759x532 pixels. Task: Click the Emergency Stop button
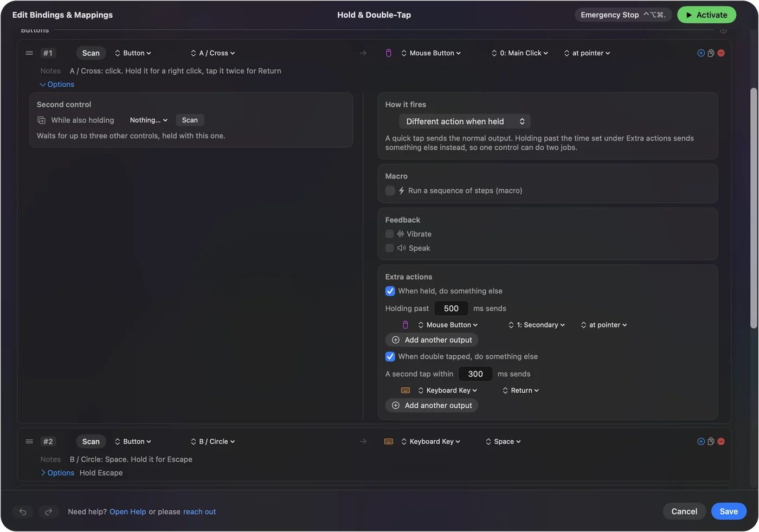[x=623, y=15]
